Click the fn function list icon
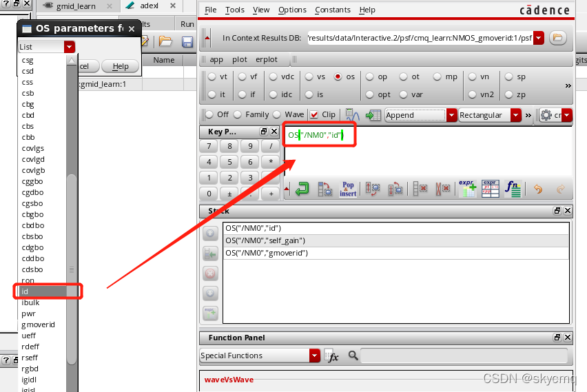 point(513,189)
